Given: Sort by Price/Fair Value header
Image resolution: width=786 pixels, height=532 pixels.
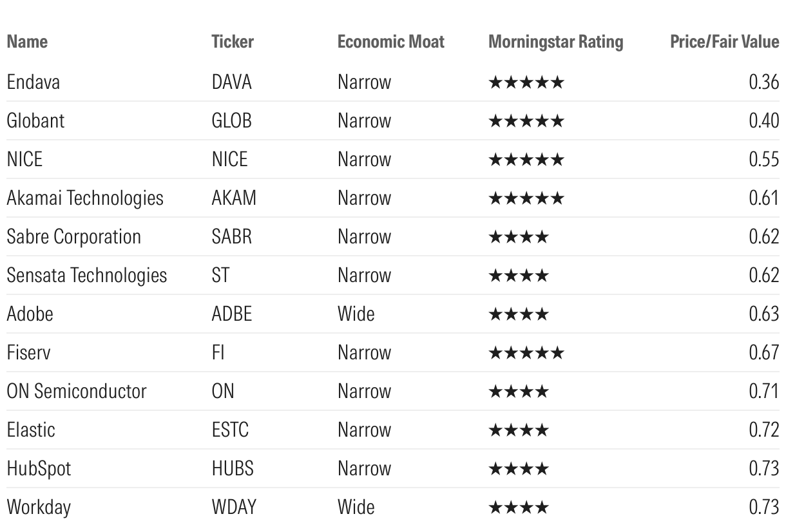Looking at the screenshot, I should pos(724,42).
